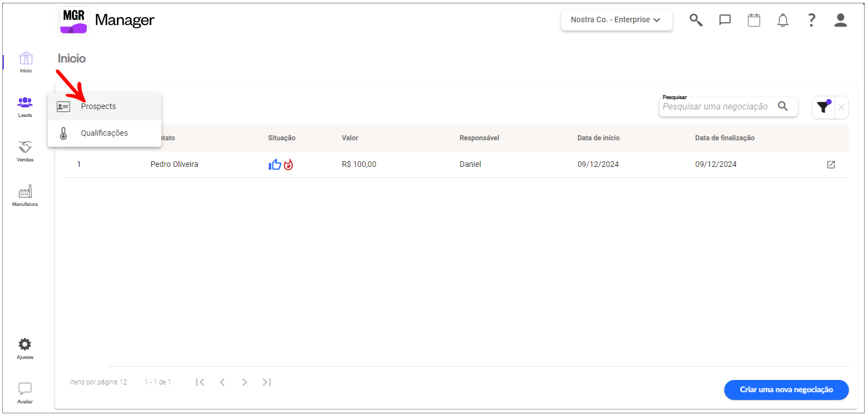Click the R$ 100,00 value cell
Image resolution: width=868 pixels, height=415 pixels.
(359, 165)
